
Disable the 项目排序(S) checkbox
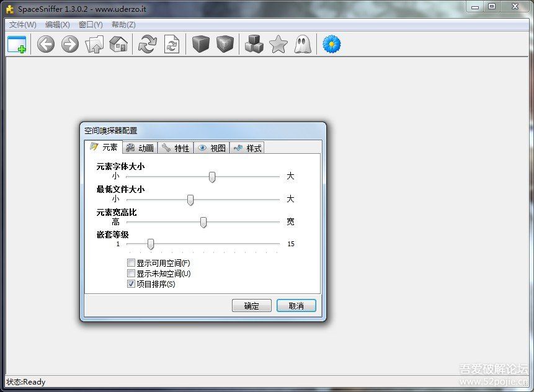click(x=131, y=283)
